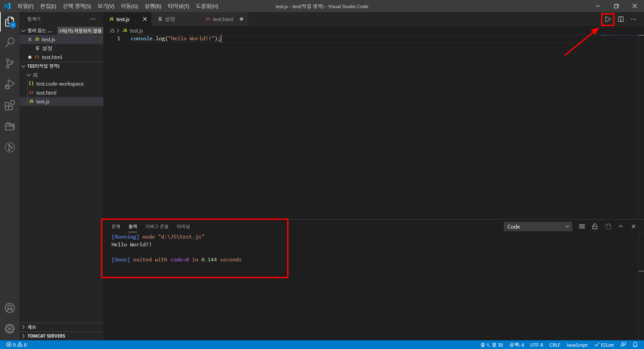The height and width of the screenshot is (349, 644).
Task: Maximize the bottom panel size
Action: pyautogui.click(x=621, y=227)
